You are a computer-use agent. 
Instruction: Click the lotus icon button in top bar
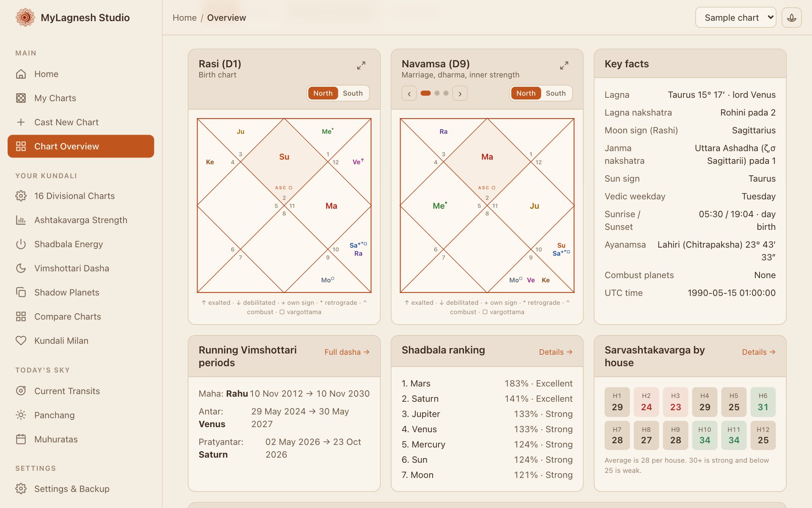tap(792, 18)
